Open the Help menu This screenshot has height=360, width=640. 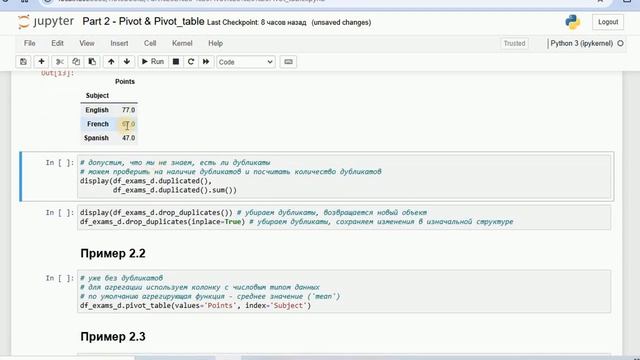pos(216,43)
